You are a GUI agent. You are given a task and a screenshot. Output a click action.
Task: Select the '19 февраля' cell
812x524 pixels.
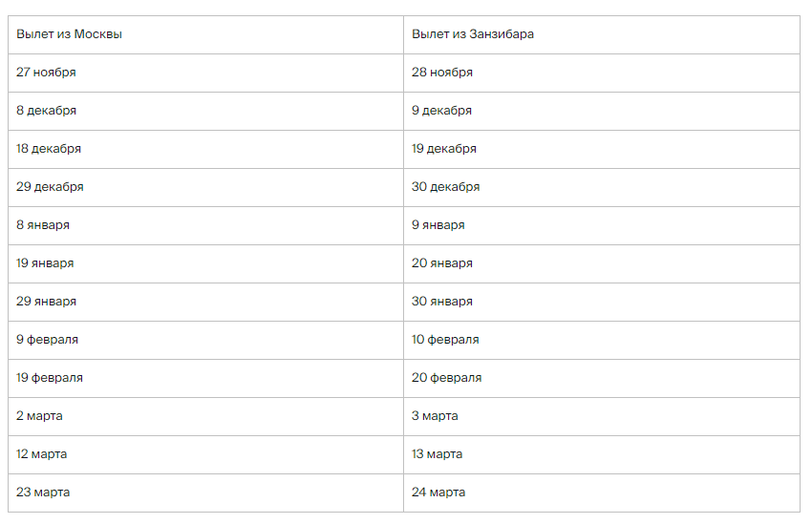pos(50,378)
